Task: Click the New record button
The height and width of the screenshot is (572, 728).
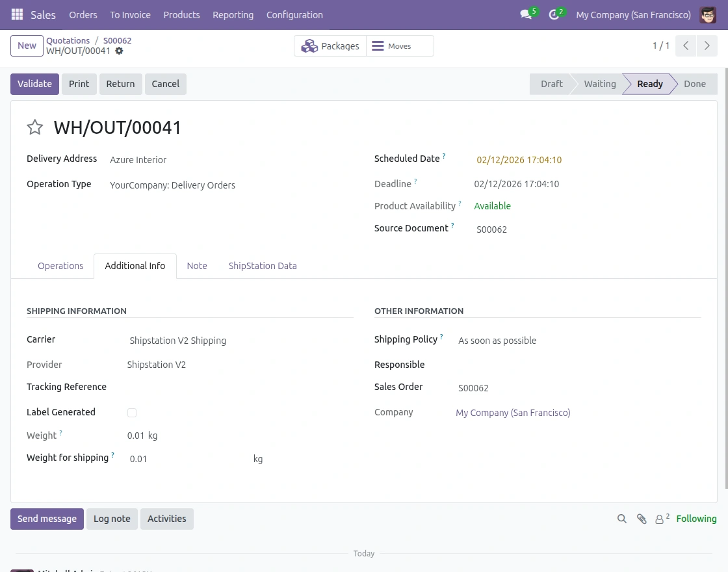Action: (x=27, y=45)
